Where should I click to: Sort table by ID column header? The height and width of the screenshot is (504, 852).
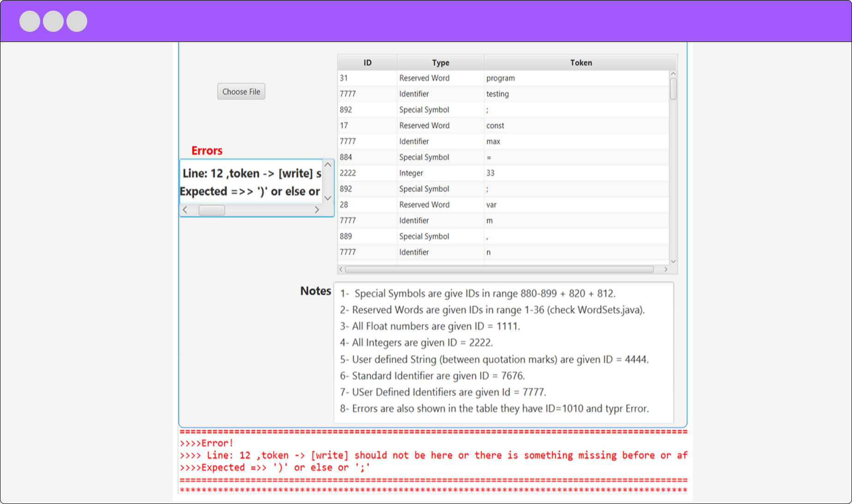coord(367,62)
